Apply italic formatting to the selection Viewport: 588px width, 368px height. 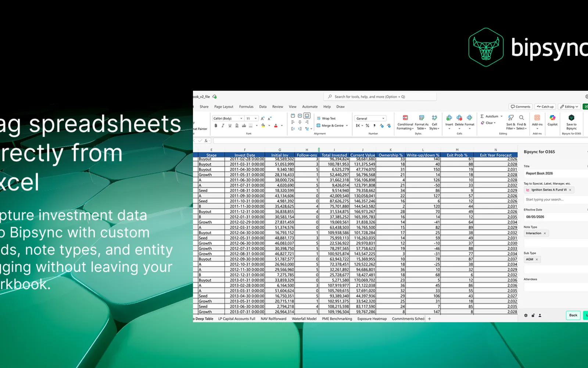click(223, 125)
